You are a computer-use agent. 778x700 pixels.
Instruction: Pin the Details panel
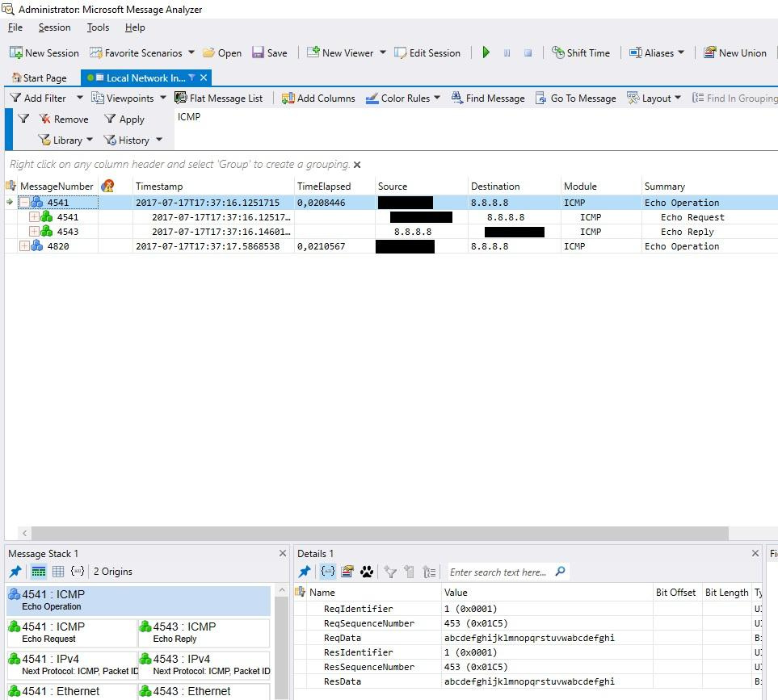(x=305, y=572)
